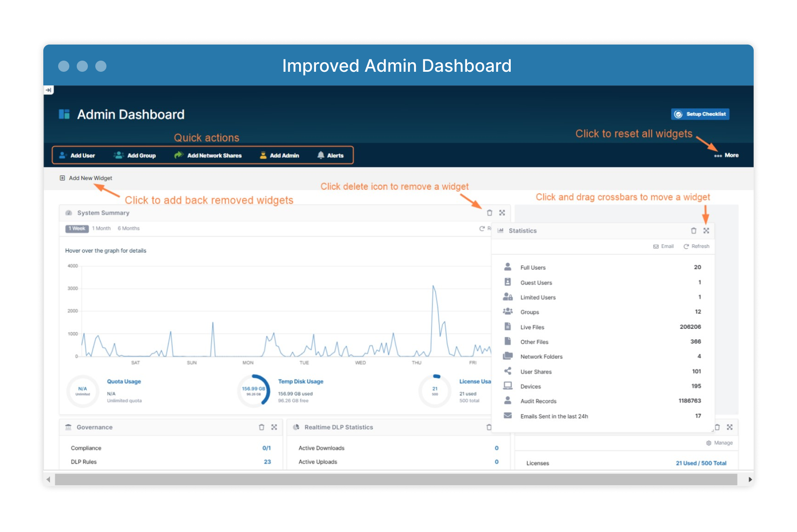The width and height of the screenshot is (797, 532).
Task: Select the 6 Months range tab
Action: click(x=129, y=228)
